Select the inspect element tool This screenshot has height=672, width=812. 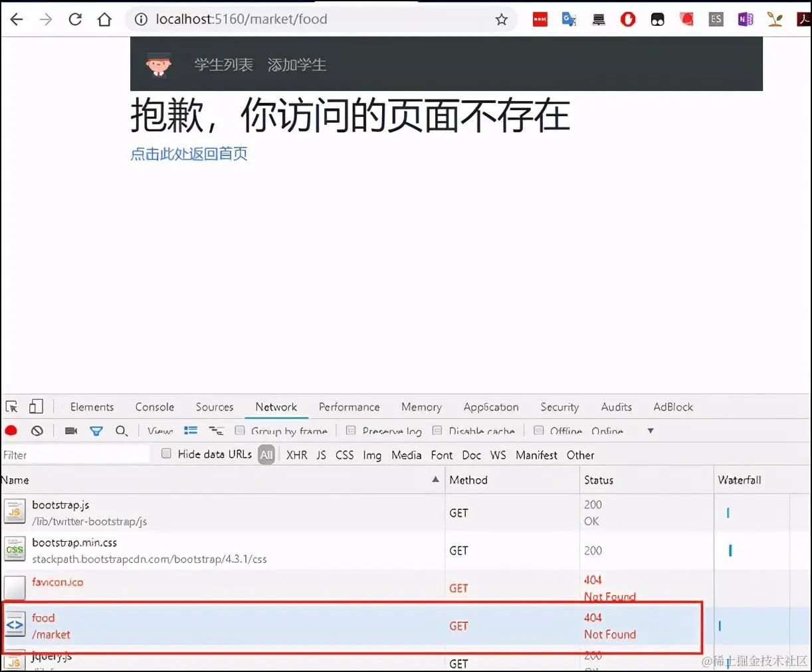pyautogui.click(x=11, y=406)
